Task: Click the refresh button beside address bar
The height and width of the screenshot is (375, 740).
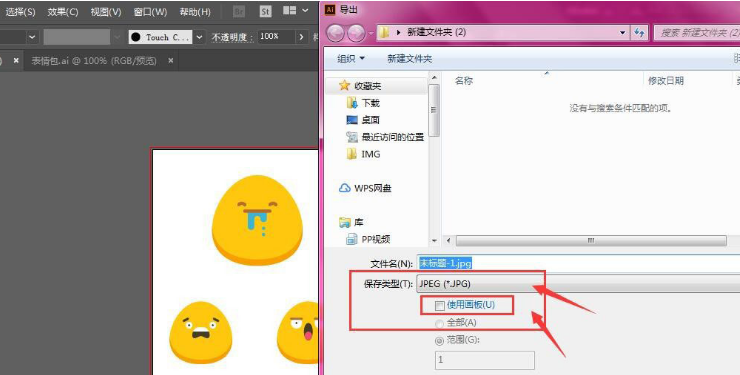Action: [x=639, y=33]
